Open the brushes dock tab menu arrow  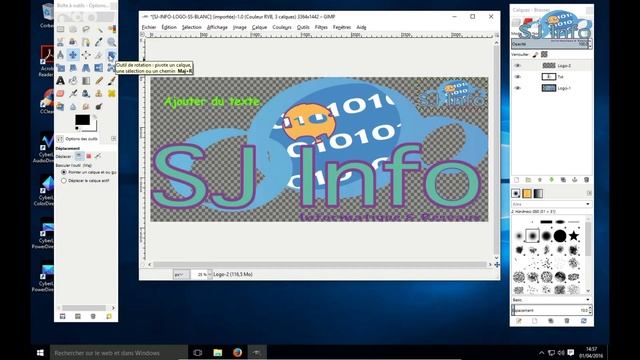click(x=589, y=193)
